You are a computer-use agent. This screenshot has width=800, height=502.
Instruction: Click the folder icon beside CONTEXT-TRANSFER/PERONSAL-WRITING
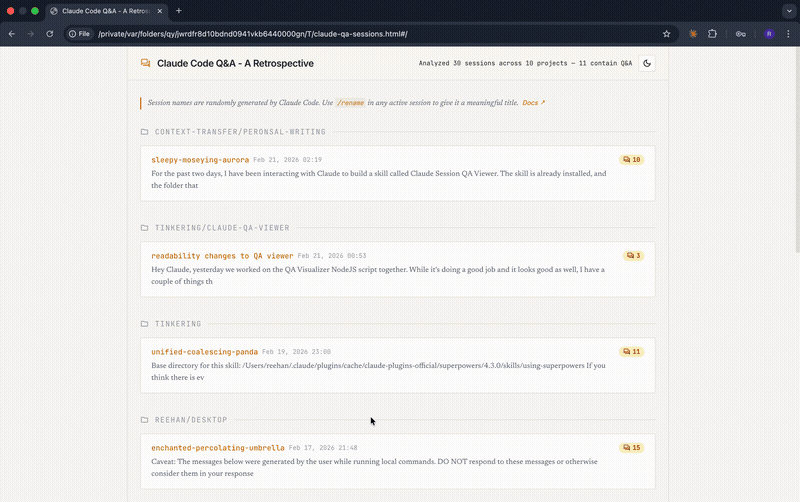tap(145, 132)
